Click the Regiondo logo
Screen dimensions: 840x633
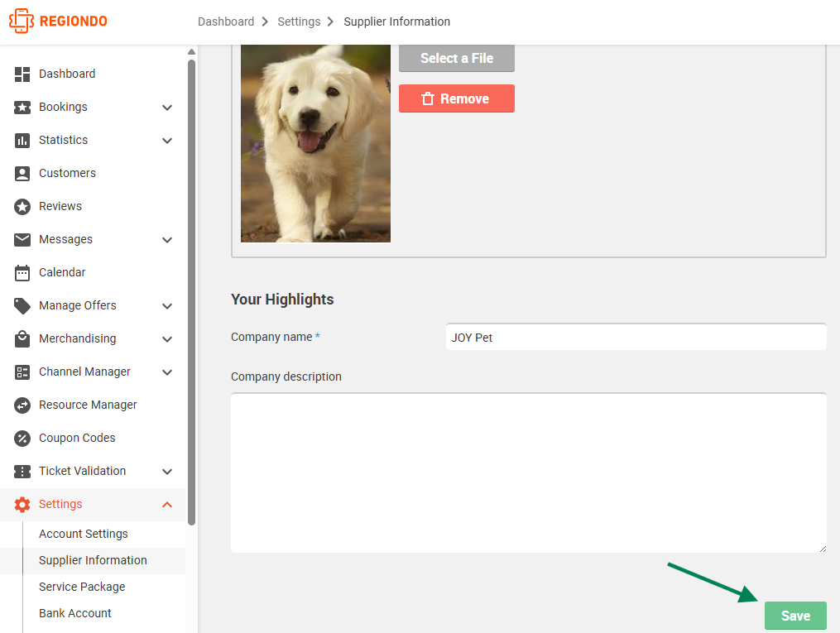[58, 21]
